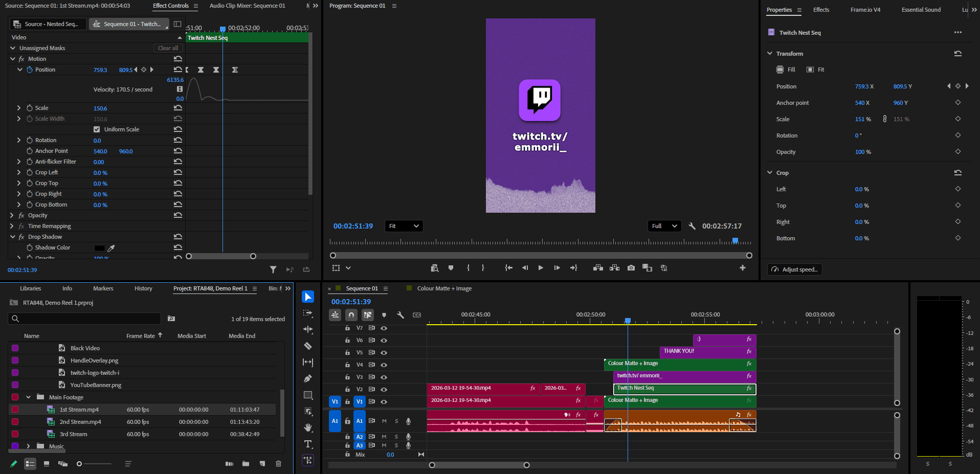This screenshot has width=980, height=474.
Task: Select the Pen tool
Action: (308, 378)
